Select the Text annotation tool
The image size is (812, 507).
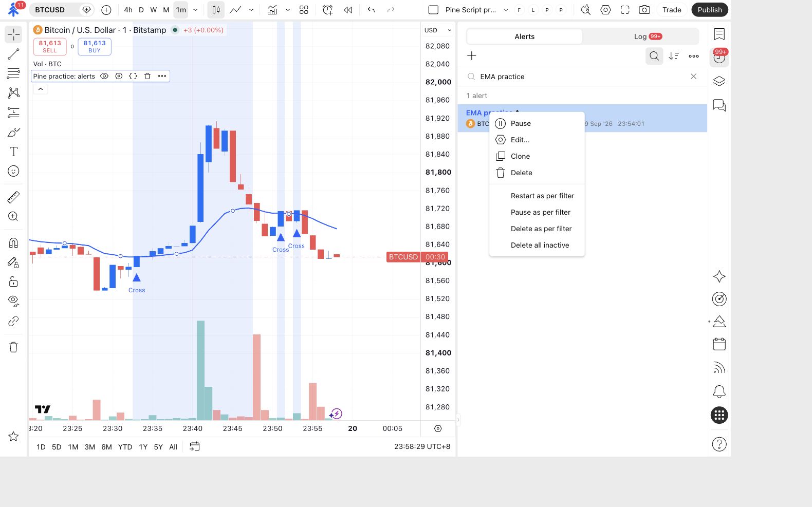click(13, 152)
